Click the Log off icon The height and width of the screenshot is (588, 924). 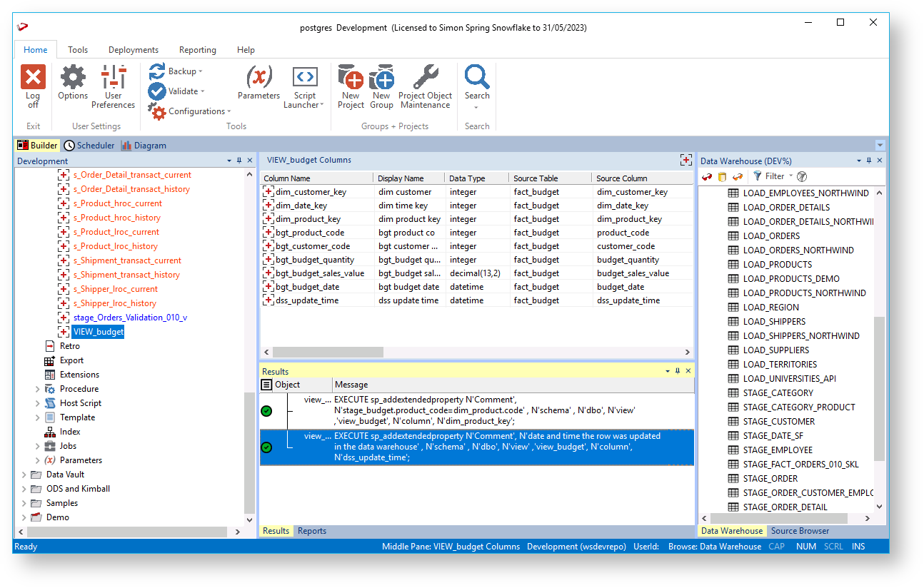point(33,78)
